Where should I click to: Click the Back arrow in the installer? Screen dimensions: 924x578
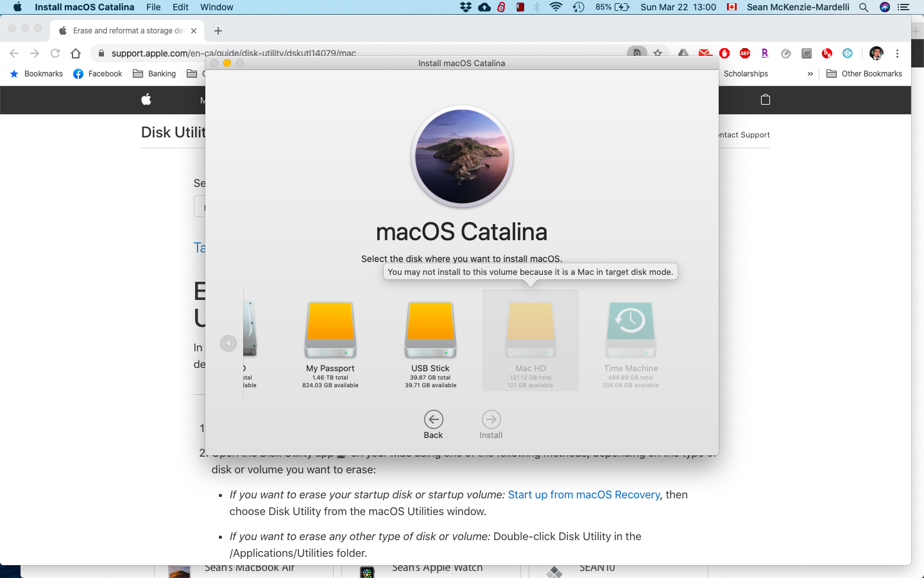pos(433,419)
